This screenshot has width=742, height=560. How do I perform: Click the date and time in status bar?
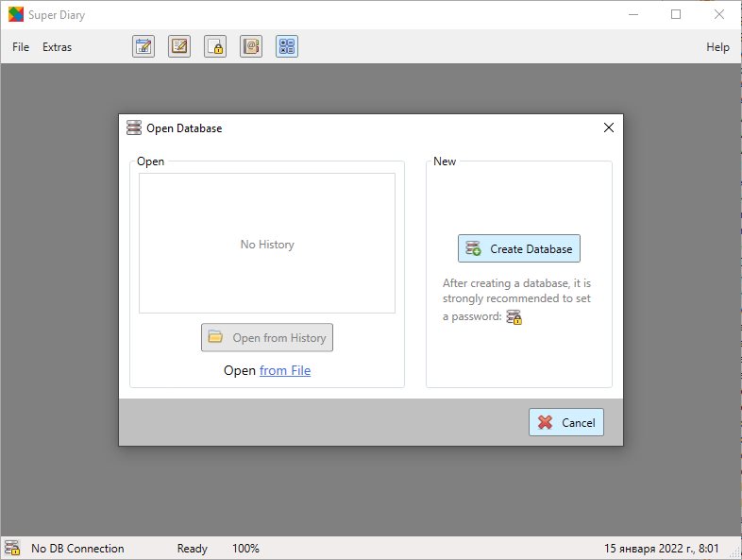[x=661, y=548]
